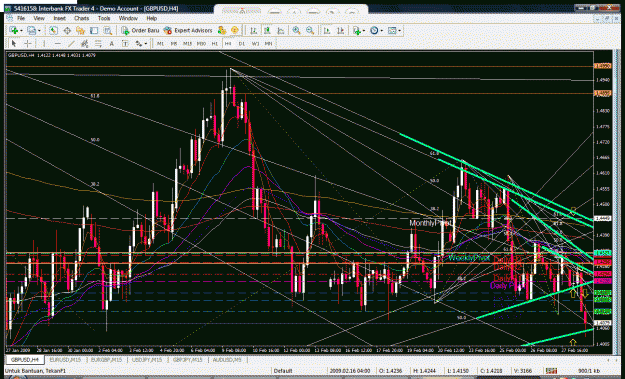This screenshot has width=625, height=379.
Task: Click the Order Baru button
Action: [x=140, y=30]
